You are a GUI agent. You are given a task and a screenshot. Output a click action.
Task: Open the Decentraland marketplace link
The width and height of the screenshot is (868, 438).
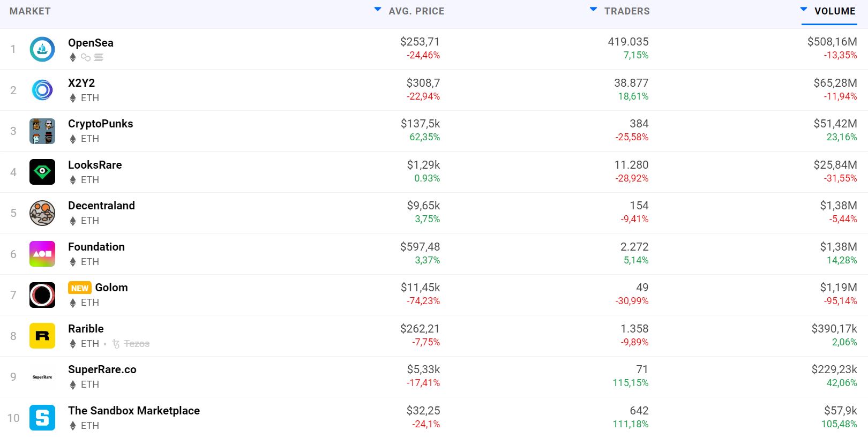click(x=101, y=206)
